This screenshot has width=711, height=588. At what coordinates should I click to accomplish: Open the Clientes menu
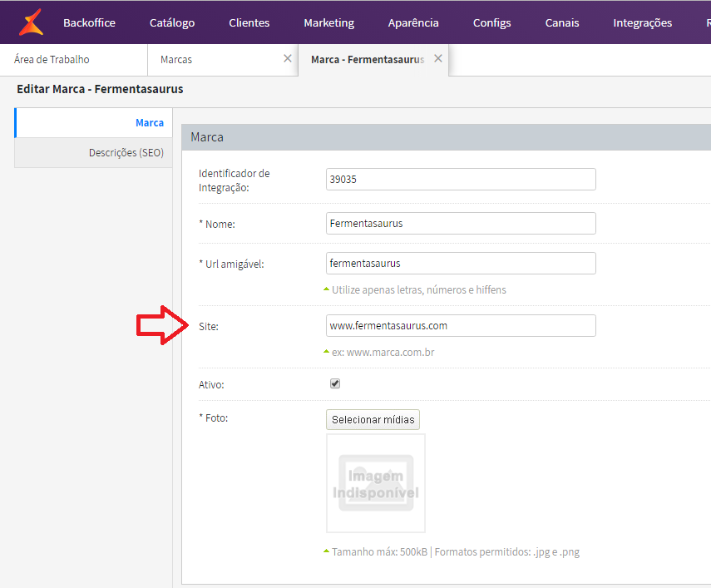coord(249,22)
